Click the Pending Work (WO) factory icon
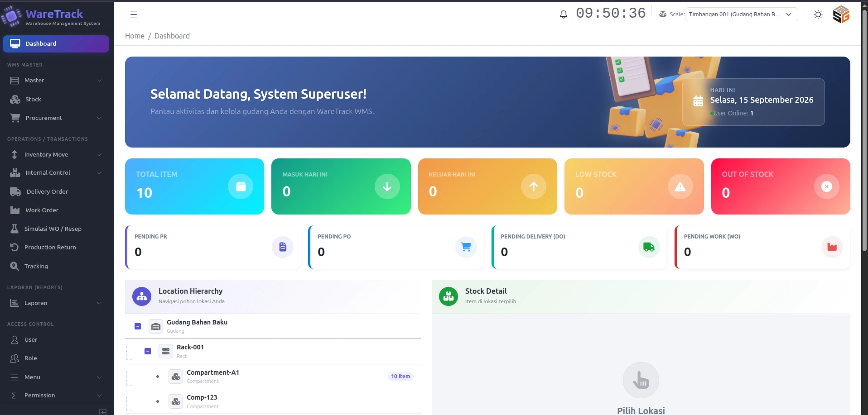The height and width of the screenshot is (415, 868). tap(832, 247)
